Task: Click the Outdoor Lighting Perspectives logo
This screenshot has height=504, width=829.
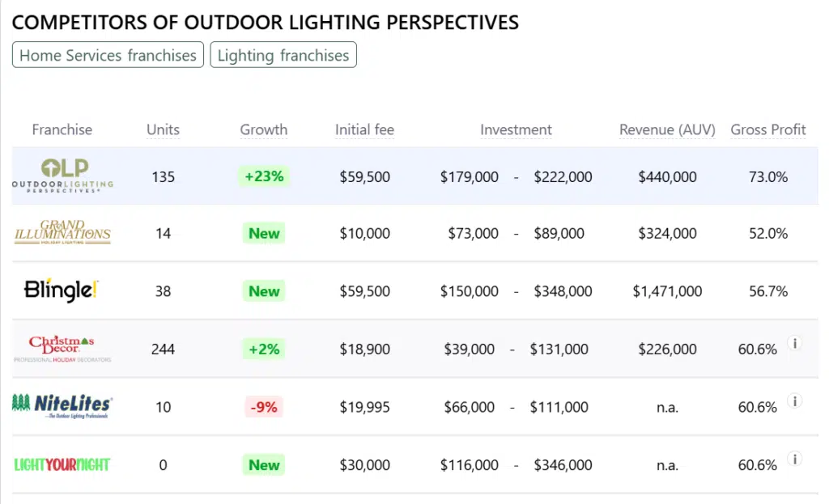Action: (62, 176)
